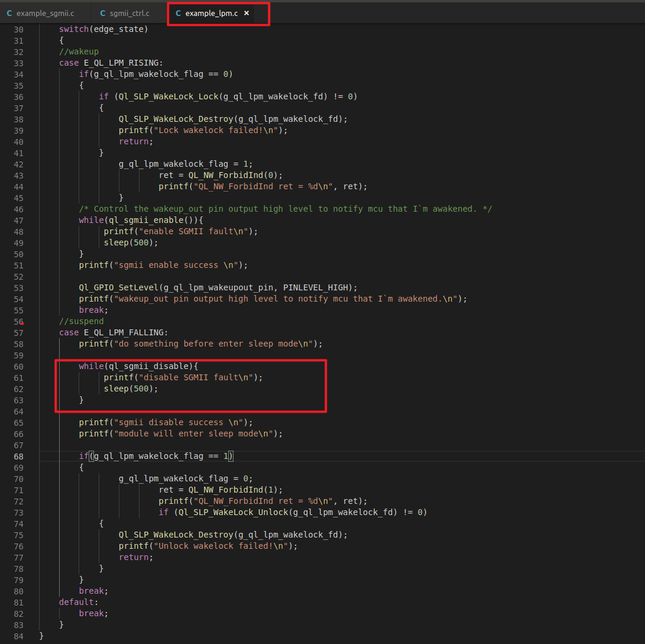
Task: Open the sgmii_ctrl.c tab
Action: click(x=129, y=13)
